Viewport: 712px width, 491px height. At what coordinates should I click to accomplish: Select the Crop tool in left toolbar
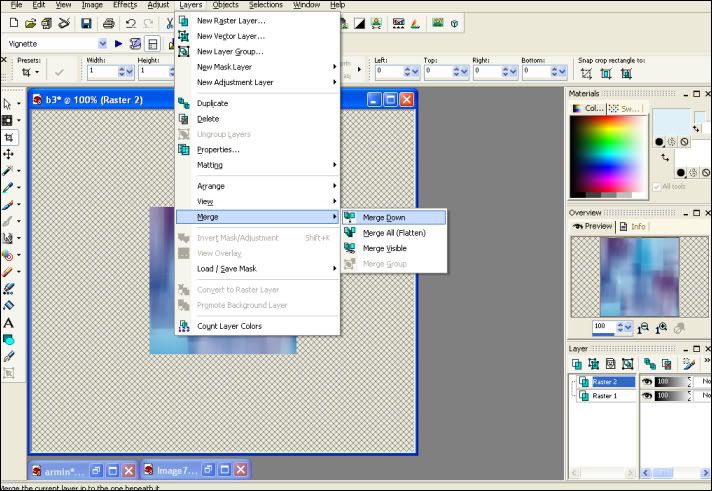pyautogui.click(x=9, y=137)
